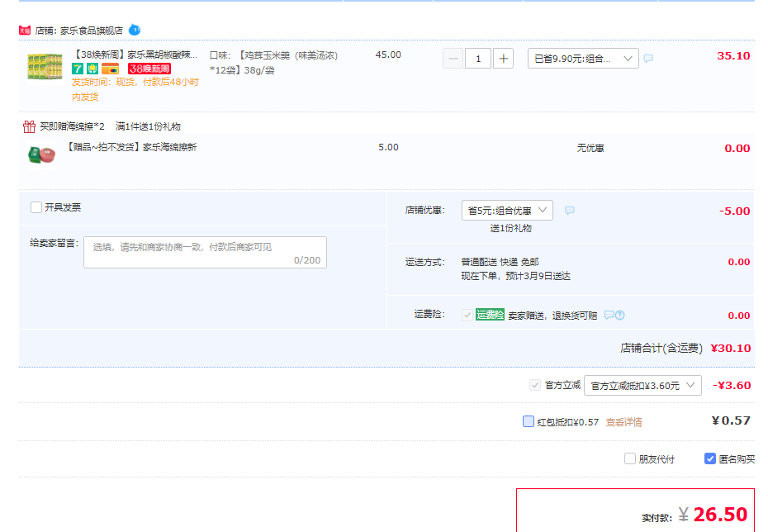
Task: Click the quantity input field showing 1
Action: (478, 59)
